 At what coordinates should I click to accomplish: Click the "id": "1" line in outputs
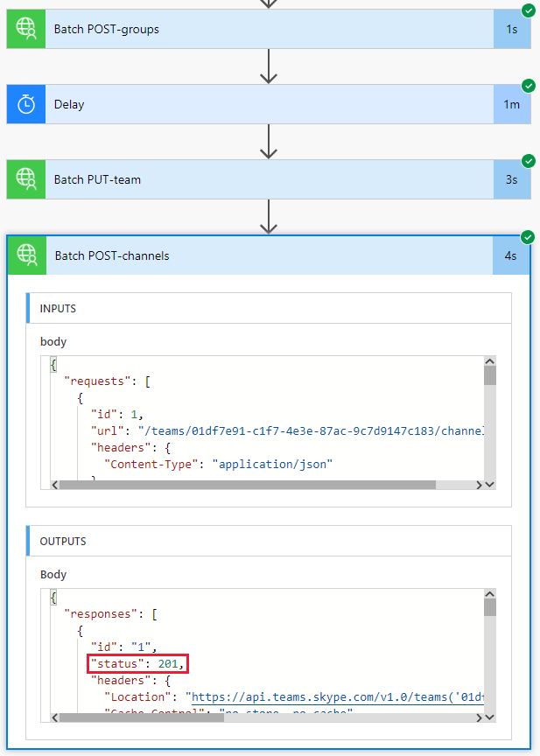click(x=124, y=647)
